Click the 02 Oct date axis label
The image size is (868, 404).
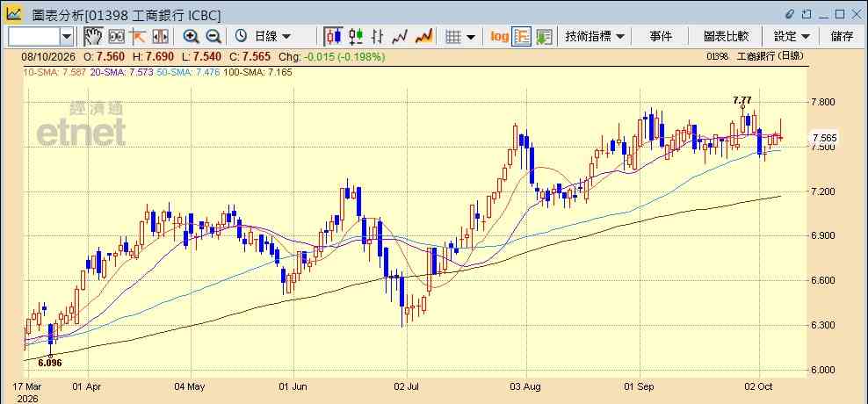(759, 386)
